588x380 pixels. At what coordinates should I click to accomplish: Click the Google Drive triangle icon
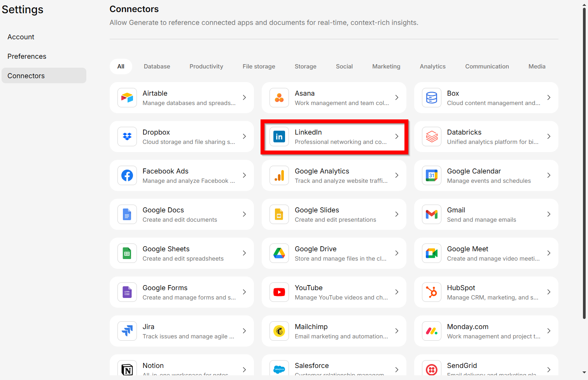click(x=279, y=253)
